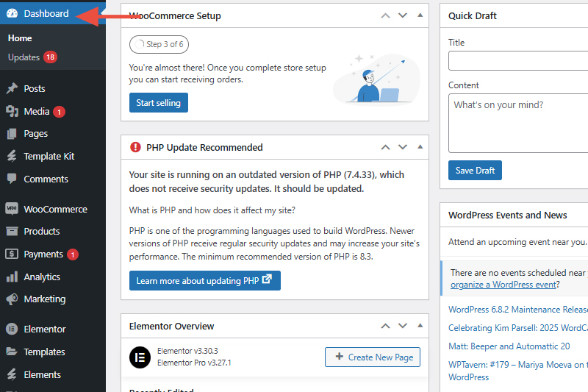
Task: Click the Elementor logo in Overview widget
Action: pos(140,357)
